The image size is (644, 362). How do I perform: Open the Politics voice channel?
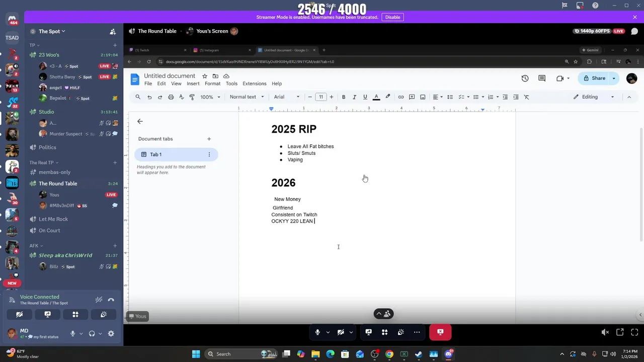pyautogui.click(x=73, y=147)
